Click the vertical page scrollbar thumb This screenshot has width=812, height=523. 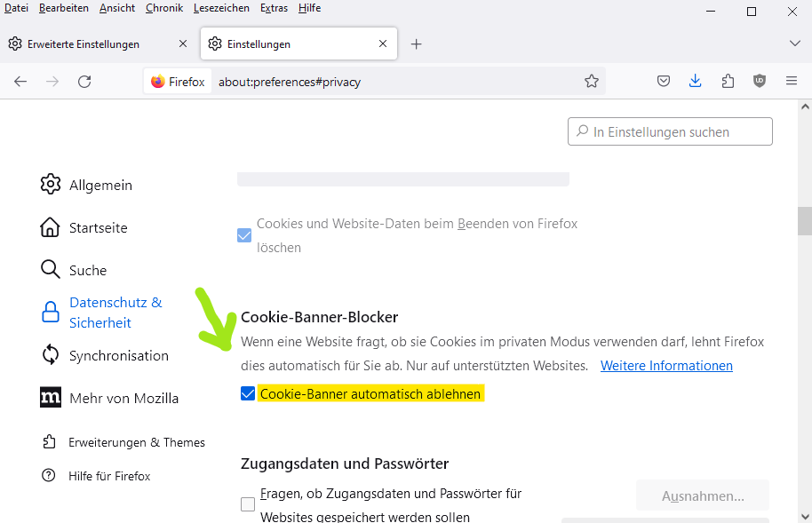click(804, 219)
